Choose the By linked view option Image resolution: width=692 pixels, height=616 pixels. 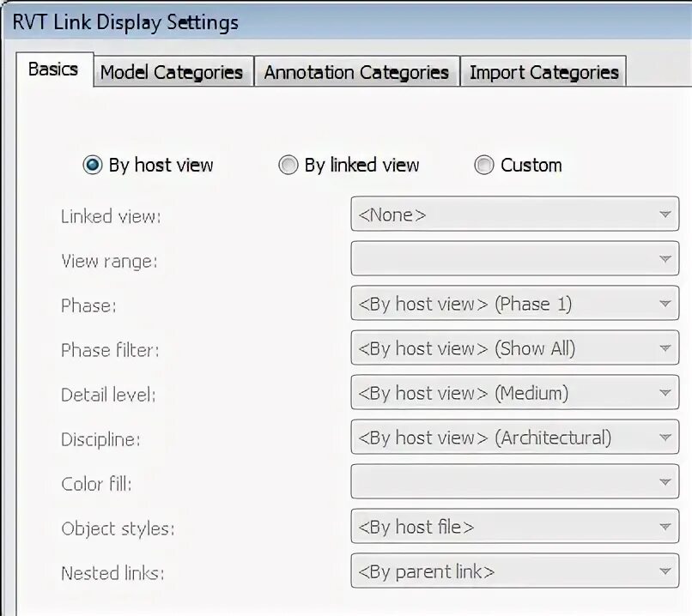click(x=288, y=165)
